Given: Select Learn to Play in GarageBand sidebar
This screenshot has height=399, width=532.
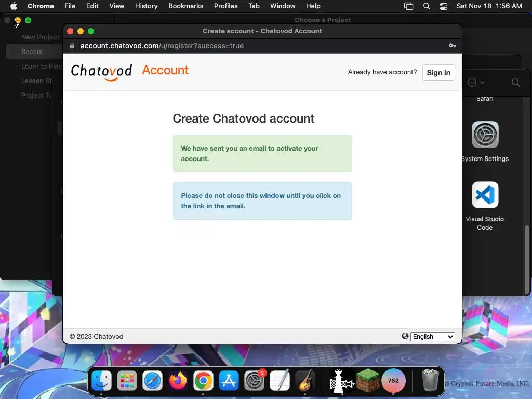Looking at the screenshot, I should (x=42, y=66).
